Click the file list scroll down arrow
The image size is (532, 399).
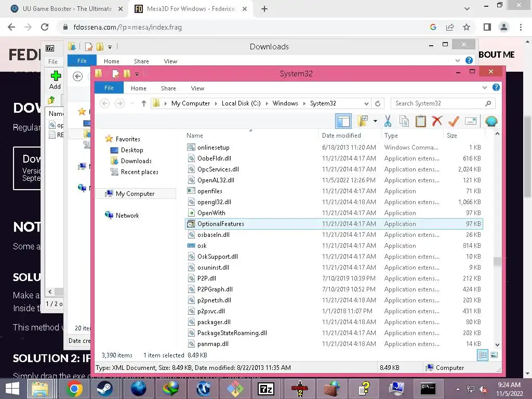(x=497, y=344)
